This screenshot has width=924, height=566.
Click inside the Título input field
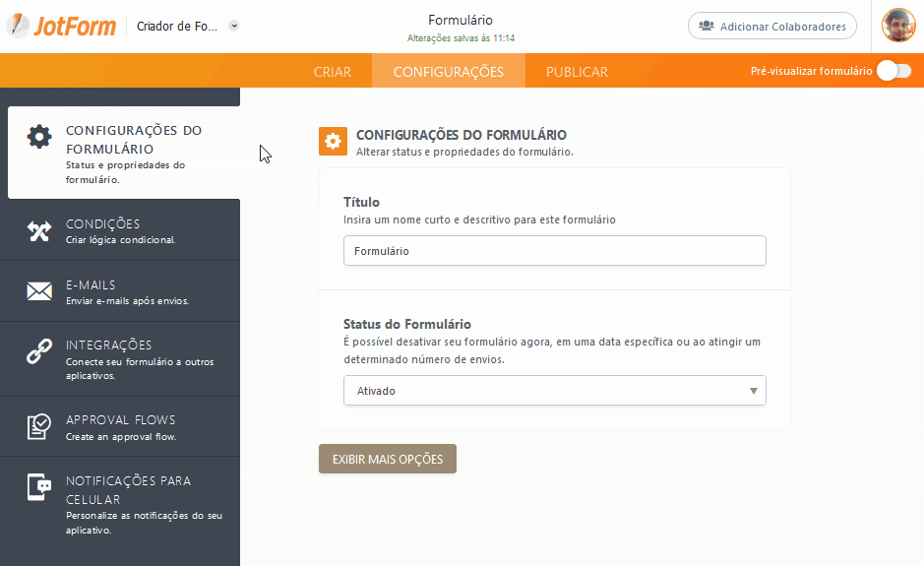coord(555,251)
